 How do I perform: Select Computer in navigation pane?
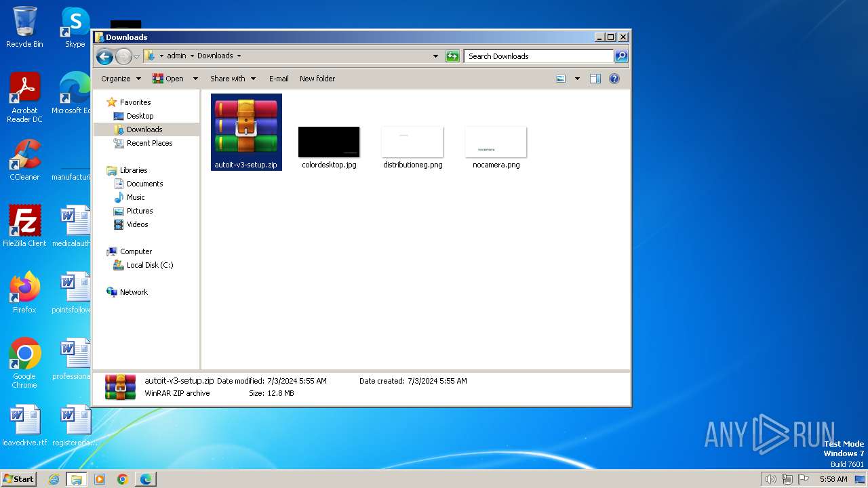136,251
